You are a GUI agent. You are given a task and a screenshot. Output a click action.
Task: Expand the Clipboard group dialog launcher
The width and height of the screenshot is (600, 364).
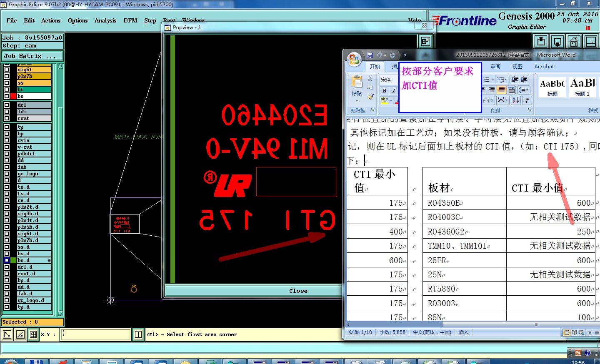point(373,110)
